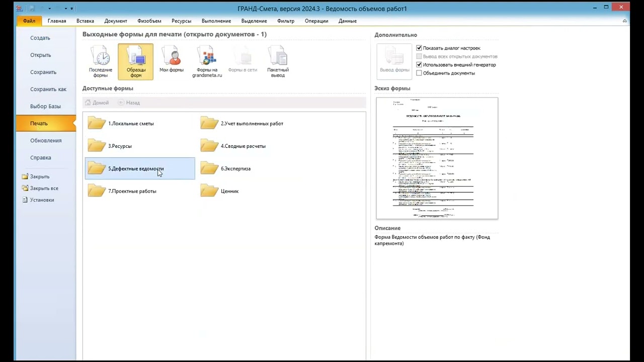The width and height of the screenshot is (644, 362).
Task: Open Установки in the sidebar
Action: 38,200
